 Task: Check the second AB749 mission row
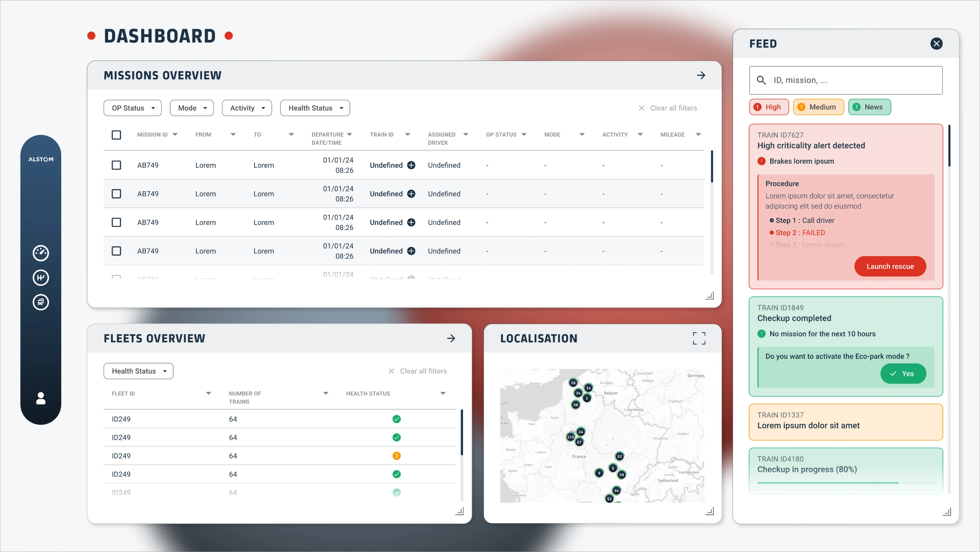coord(116,194)
